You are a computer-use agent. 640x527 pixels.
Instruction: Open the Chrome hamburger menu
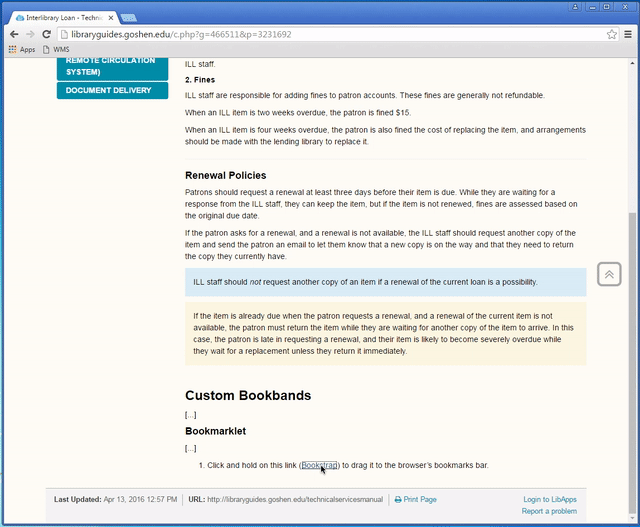628,34
